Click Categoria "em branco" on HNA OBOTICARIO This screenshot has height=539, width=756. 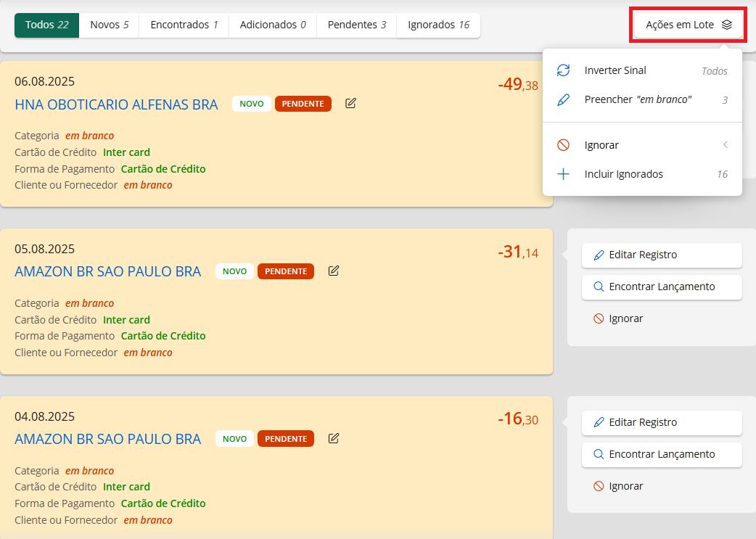[90, 136]
